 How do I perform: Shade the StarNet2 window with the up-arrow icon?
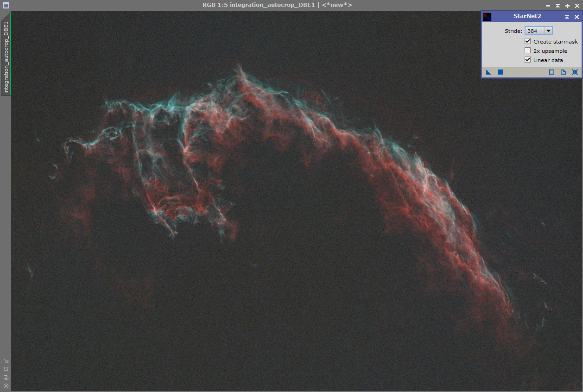click(567, 17)
